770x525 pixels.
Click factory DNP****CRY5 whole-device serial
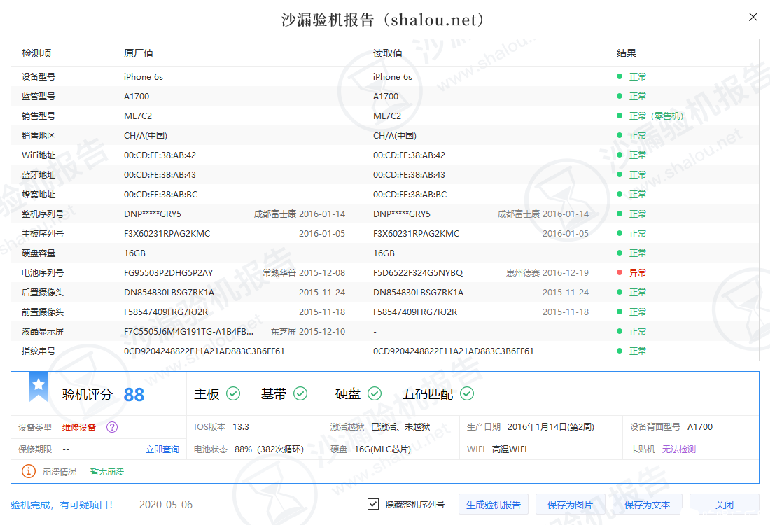(x=153, y=214)
